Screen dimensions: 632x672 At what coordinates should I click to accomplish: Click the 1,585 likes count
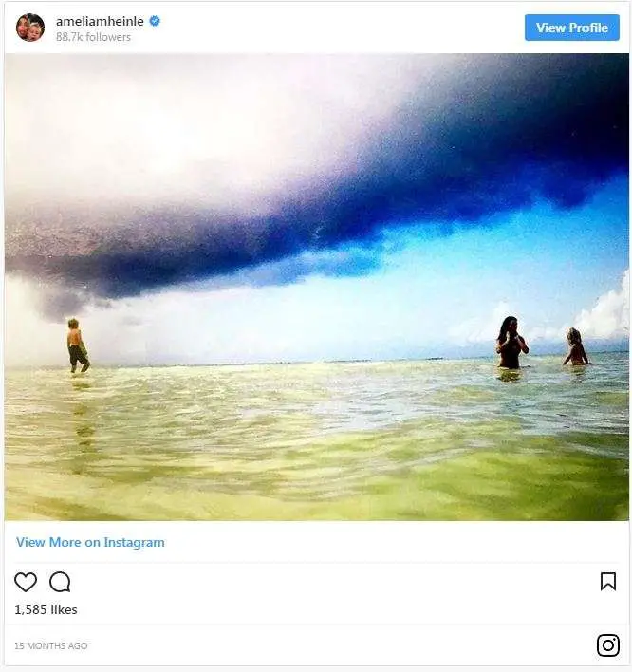(x=46, y=609)
